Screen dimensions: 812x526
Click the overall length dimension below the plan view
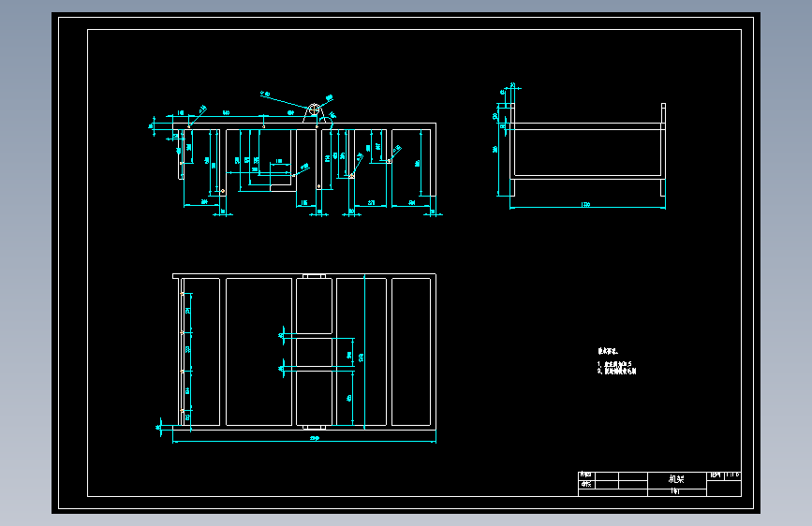(x=315, y=439)
